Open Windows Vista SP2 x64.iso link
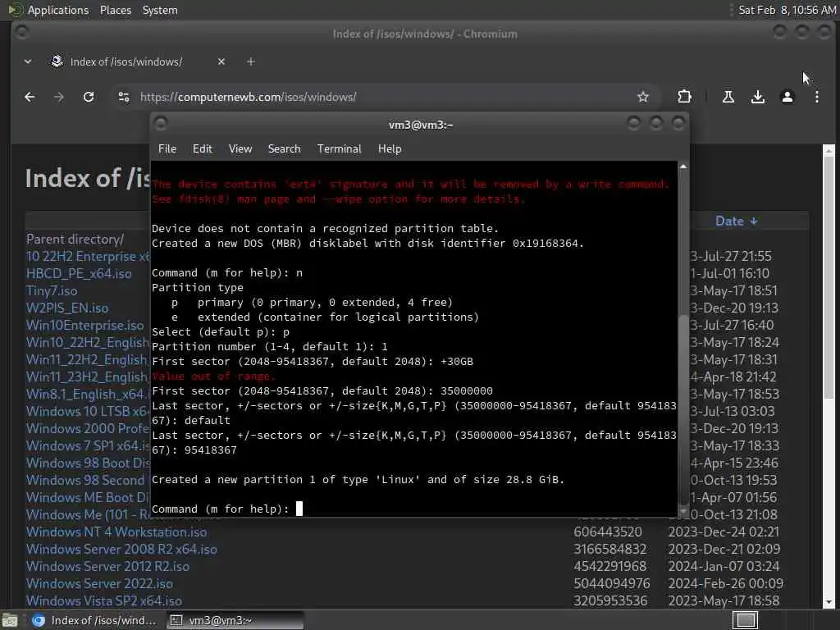 click(x=104, y=600)
